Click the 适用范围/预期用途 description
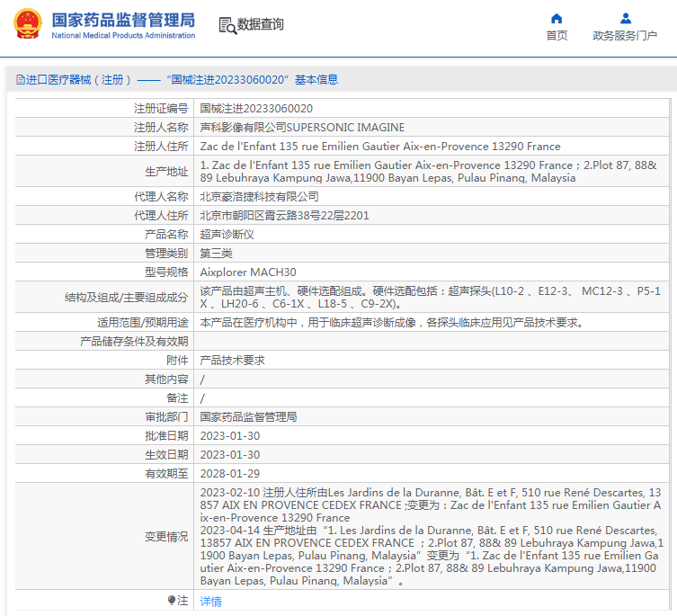677x616 pixels. (x=391, y=322)
